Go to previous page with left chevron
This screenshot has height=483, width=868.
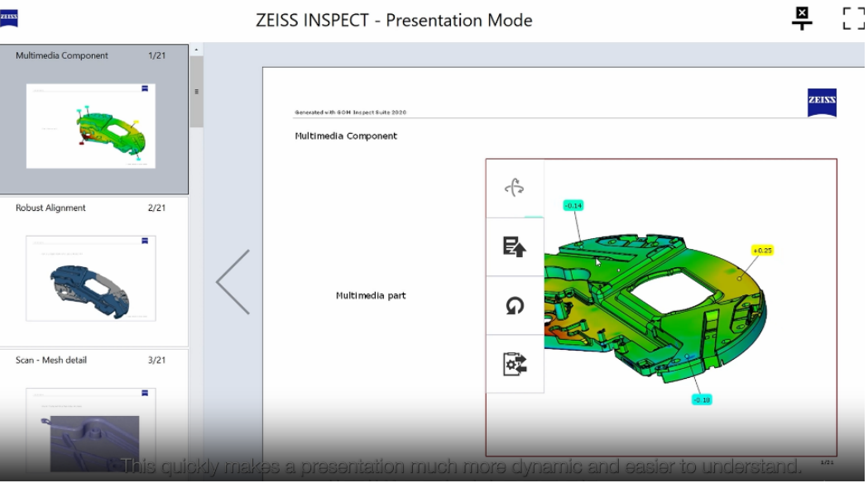tap(233, 281)
